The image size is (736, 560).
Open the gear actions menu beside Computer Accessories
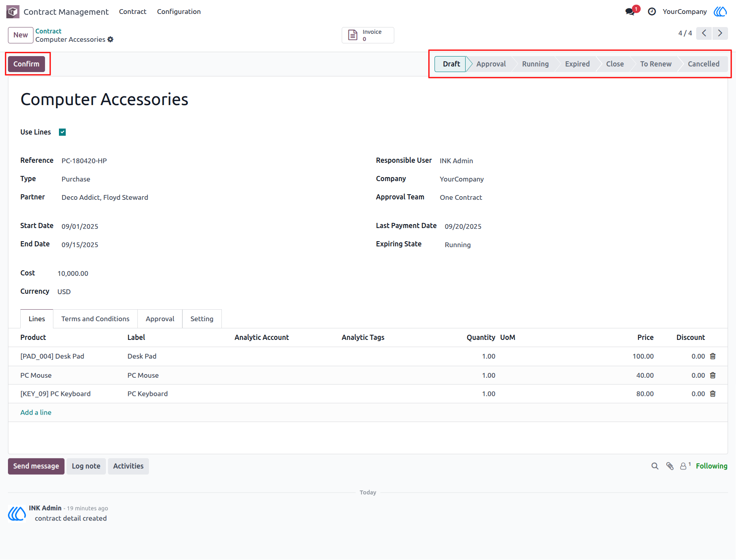coord(110,39)
